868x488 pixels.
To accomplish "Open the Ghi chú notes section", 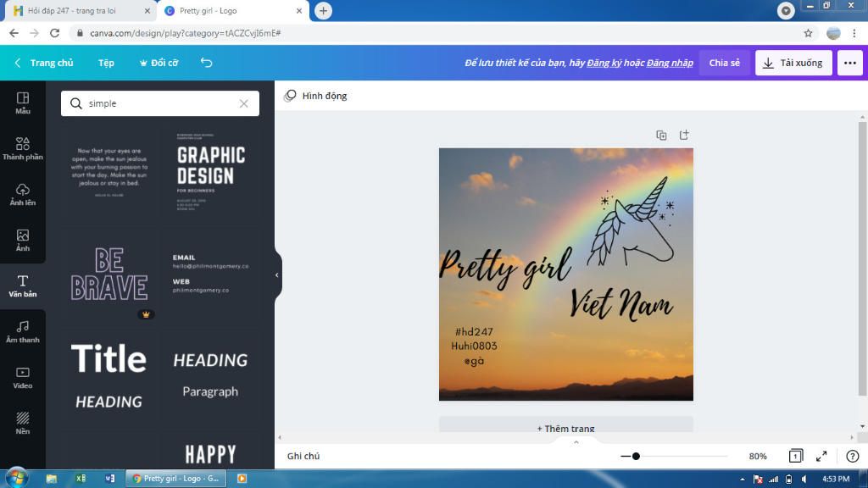I will coord(303,457).
